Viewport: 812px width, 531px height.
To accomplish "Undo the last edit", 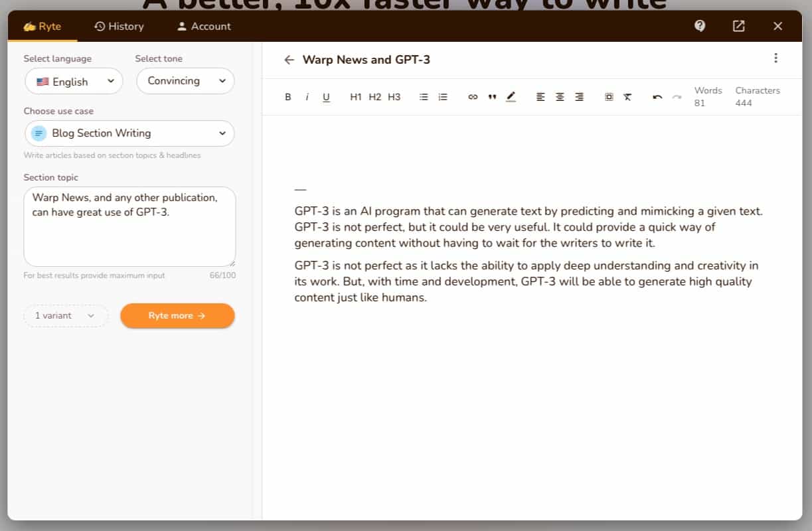I will click(x=657, y=97).
